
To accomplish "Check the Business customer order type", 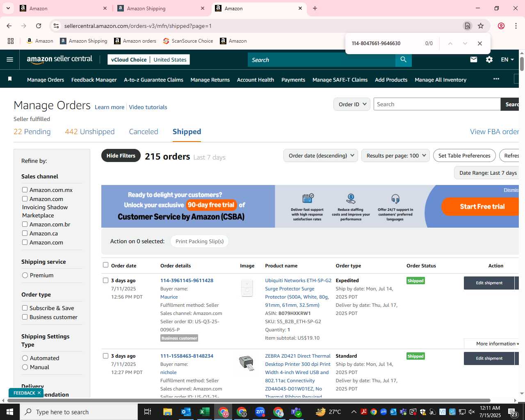I will [25, 317].
